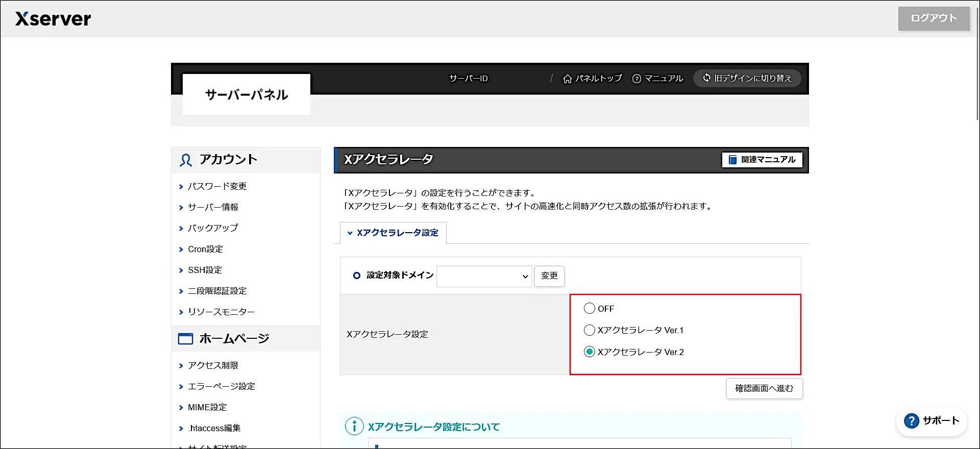The image size is (980, 449).
Task: Click the ログアウト button
Action: click(x=934, y=18)
